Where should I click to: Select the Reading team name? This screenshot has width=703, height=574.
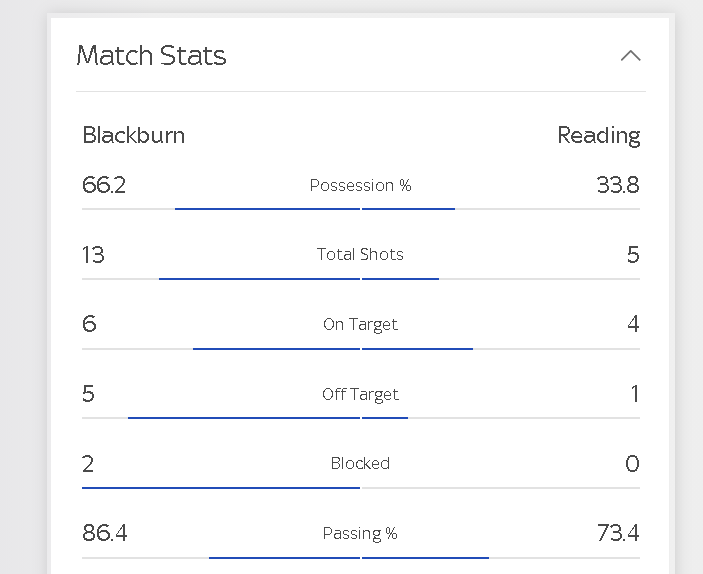pyautogui.click(x=599, y=136)
